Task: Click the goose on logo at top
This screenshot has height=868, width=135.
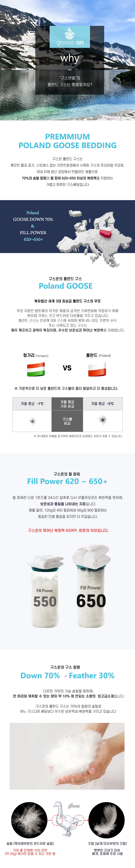Action: coord(70,37)
